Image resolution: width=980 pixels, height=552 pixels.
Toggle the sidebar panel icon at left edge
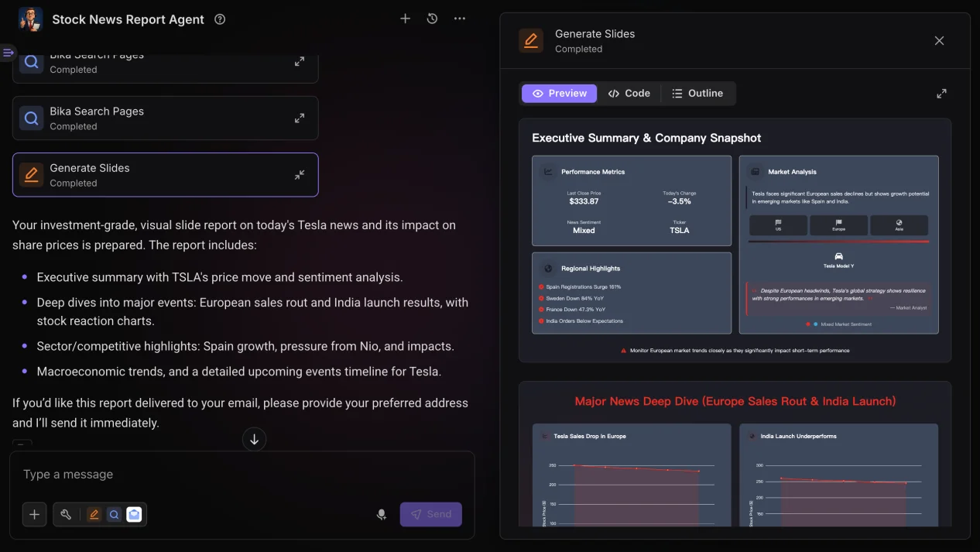click(8, 53)
